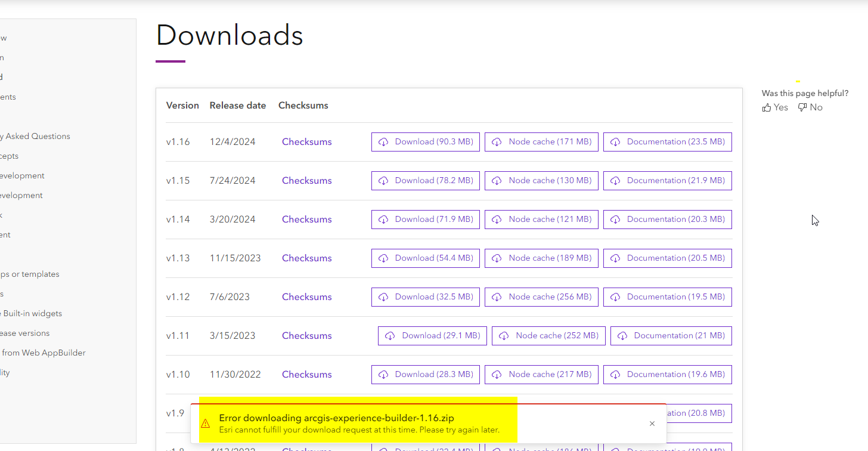
Task: Dismiss the download error notification
Action: (x=652, y=424)
